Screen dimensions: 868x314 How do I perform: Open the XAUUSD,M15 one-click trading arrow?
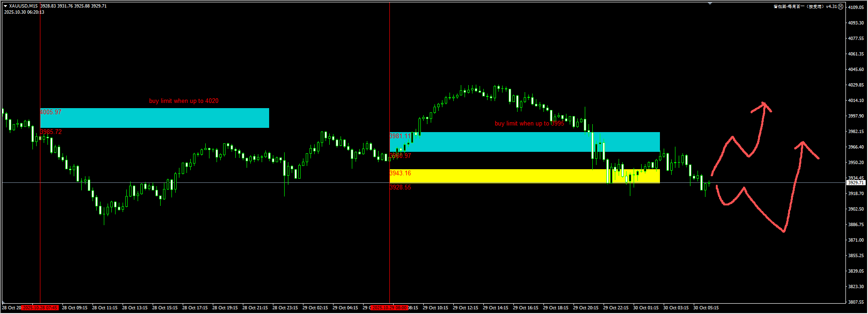(5, 6)
